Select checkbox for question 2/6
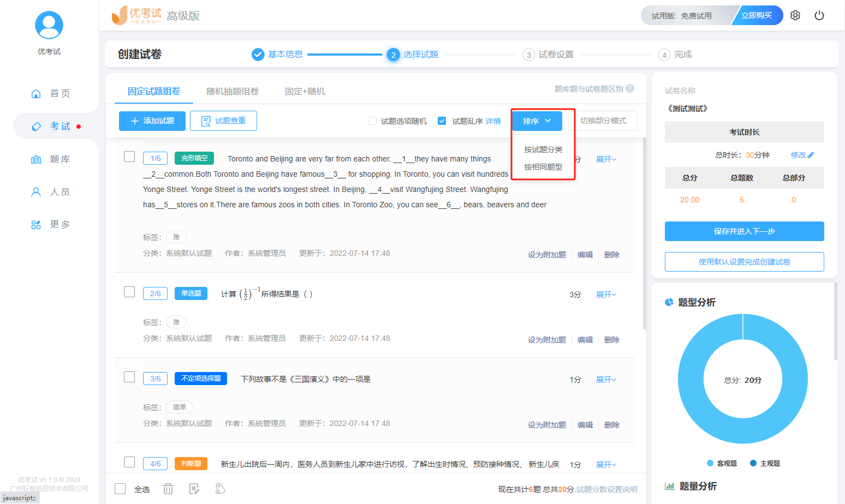845x504 pixels. pyautogui.click(x=129, y=292)
